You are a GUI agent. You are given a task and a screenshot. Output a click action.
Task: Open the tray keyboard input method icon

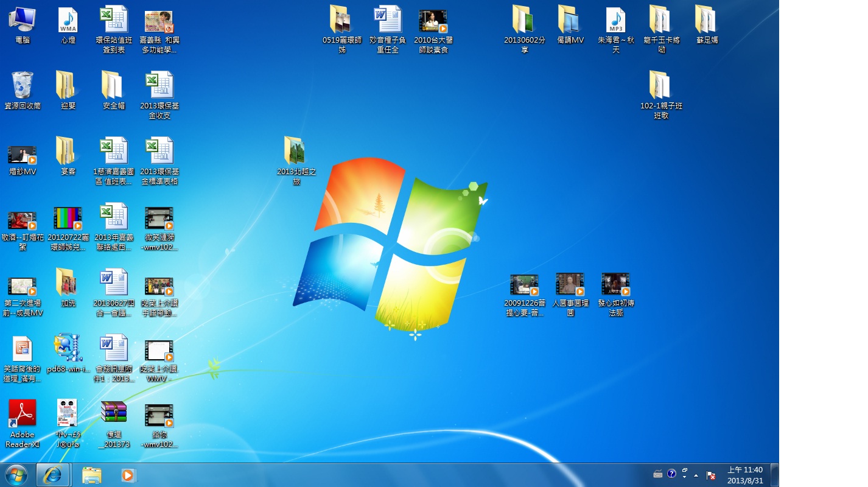658,474
